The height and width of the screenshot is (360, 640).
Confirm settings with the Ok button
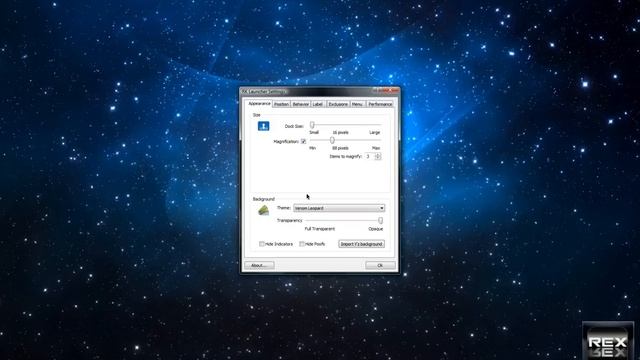point(380,265)
